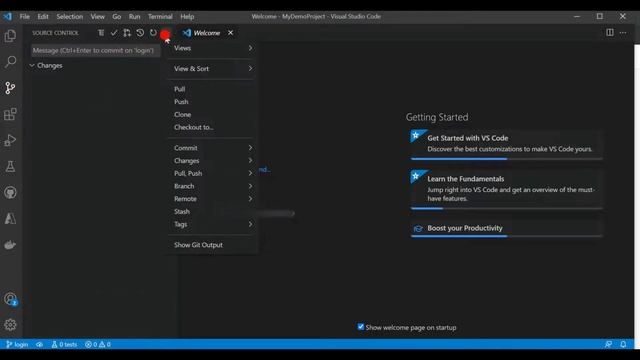
Task: Expand the Pull, Push submenu
Action: (212, 173)
